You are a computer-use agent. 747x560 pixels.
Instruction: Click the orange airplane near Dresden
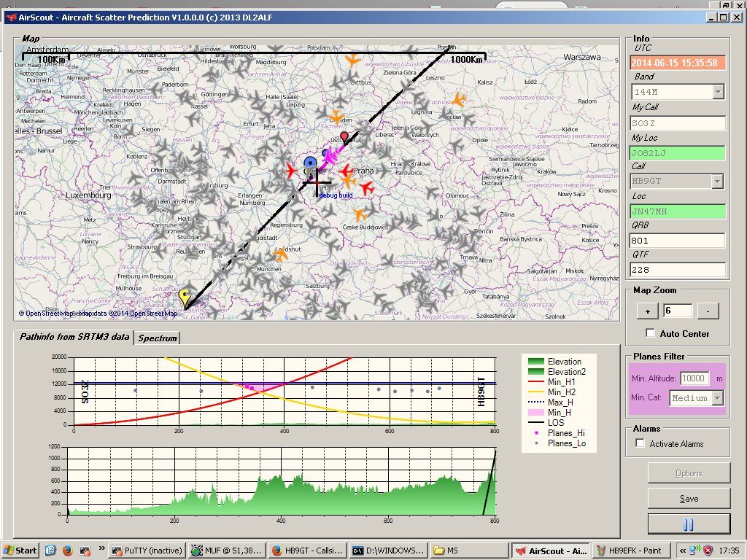336,117
